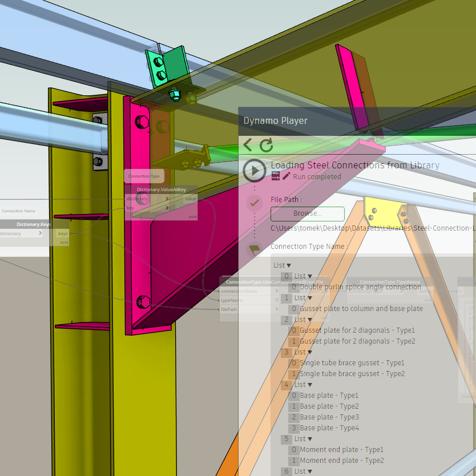Image resolution: width=476 pixels, height=476 pixels.
Task: Select 'Base plate - Type4' entry
Action: pyautogui.click(x=329, y=428)
